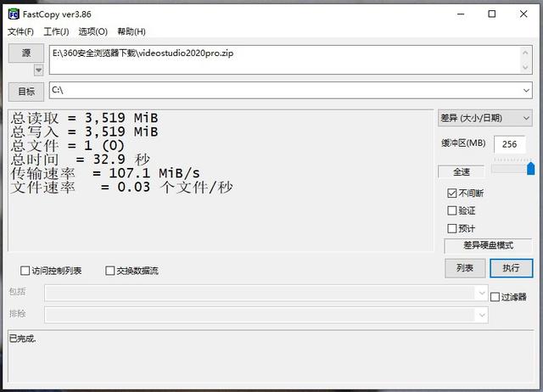The width and height of the screenshot is (543, 392).
Task: Click the 缓冲区(MB) value field showing 256
Action: [509, 144]
